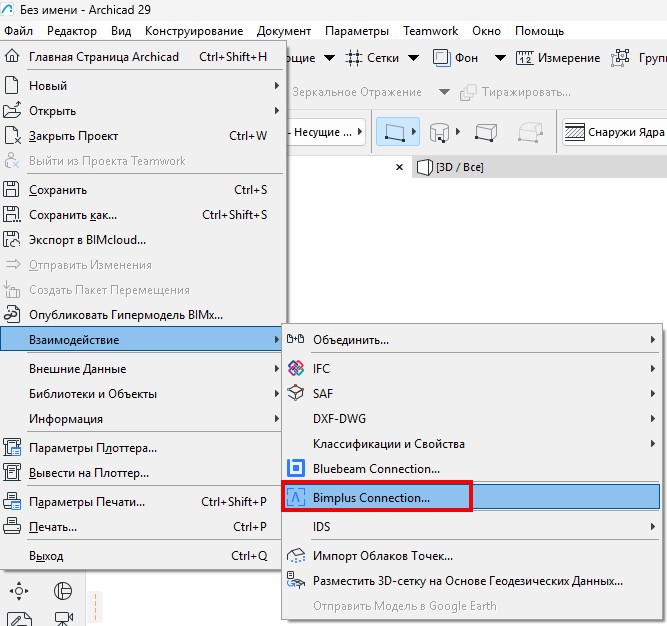Viewport: 667px width, 626px height.
Task: Open the Окно menu
Action: click(x=486, y=31)
